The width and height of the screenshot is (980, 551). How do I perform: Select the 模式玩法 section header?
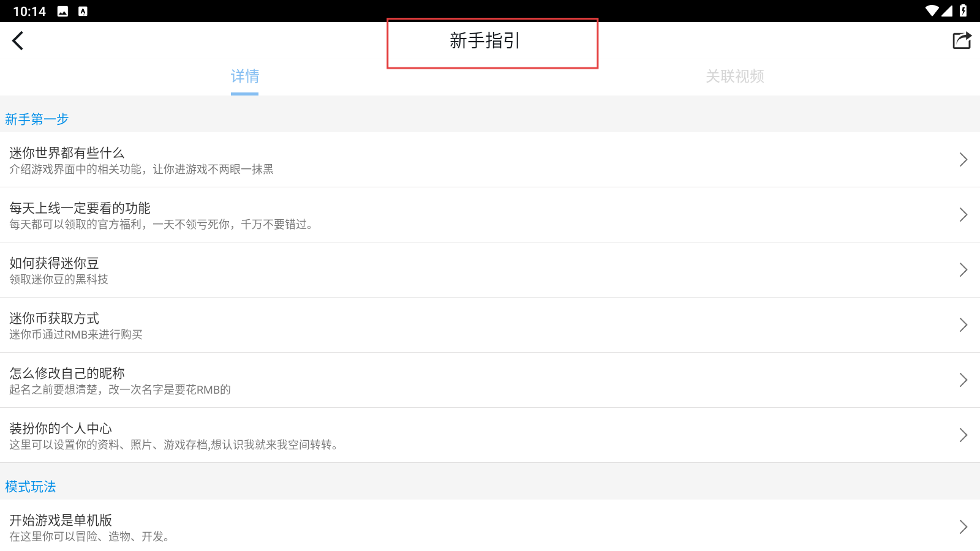click(x=31, y=487)
